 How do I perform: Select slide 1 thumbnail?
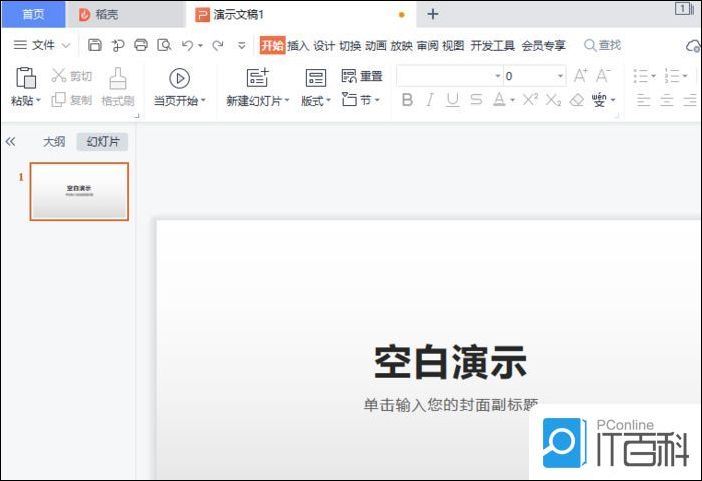pos(79,192)
